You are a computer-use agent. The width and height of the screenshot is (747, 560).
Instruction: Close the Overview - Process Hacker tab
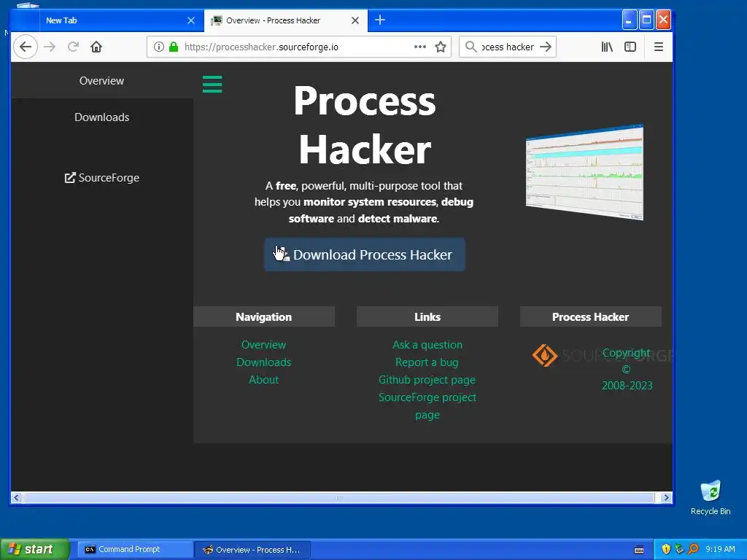pyautogui.click(x=355, y=20)
